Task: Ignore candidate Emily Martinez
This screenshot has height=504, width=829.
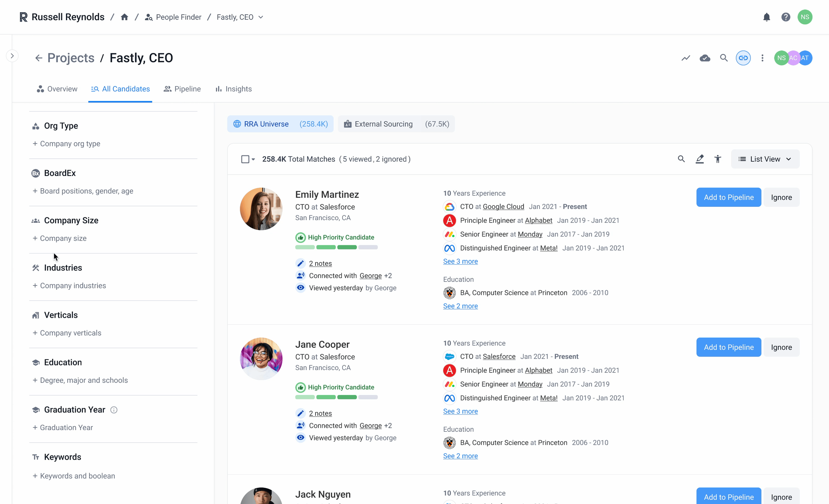Action: (781, 197)
